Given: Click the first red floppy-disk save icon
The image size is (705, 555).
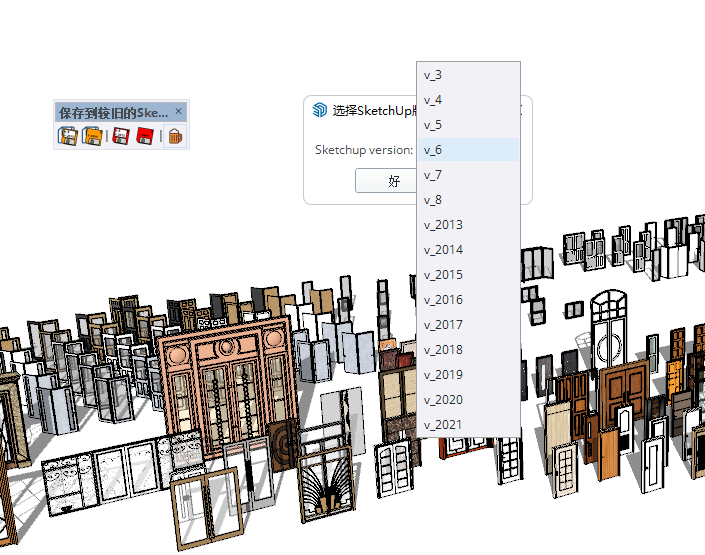Looking at the screenshot, I should click(x=122, y=137).
